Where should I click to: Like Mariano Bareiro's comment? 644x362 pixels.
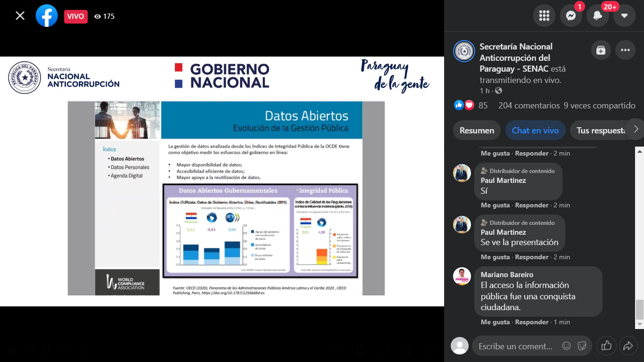tap(495, 322)
